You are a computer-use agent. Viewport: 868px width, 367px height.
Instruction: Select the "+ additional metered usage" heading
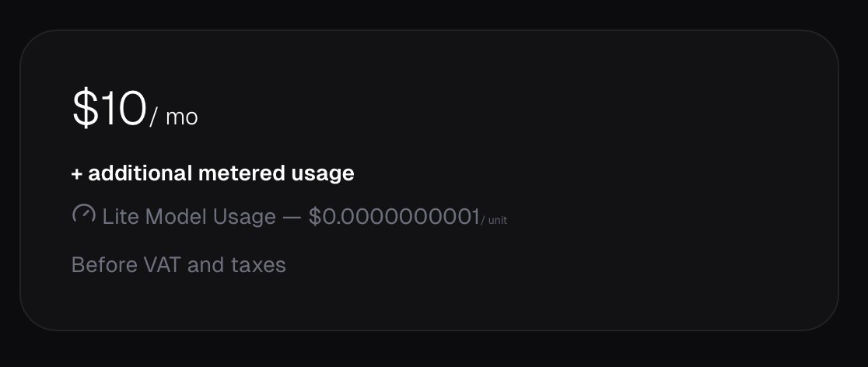pos(212,173)
